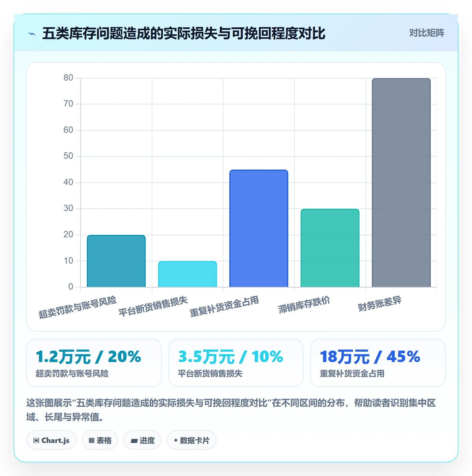Click the y-axis value 80
Image resolution: width=472 pixels, height=476 pixels.
(x=68, y=78)
